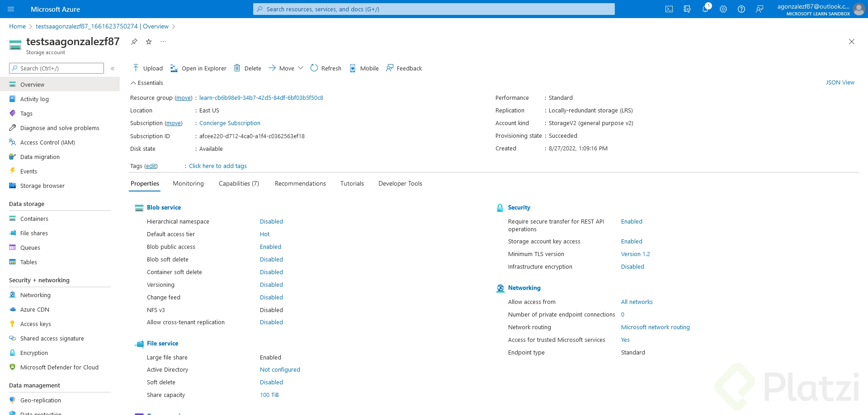Open Security heading link
Screen dimensions: 868x415
click(x=519, y=208)
